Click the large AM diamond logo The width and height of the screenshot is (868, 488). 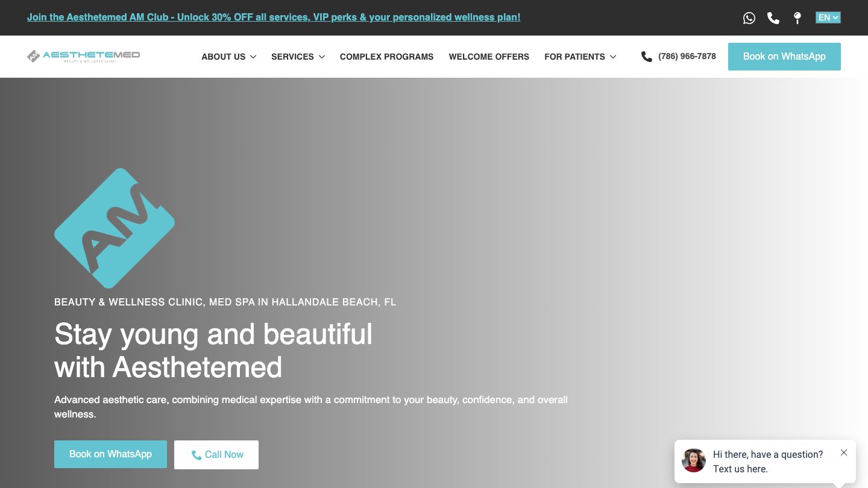[x=115, y=228]
